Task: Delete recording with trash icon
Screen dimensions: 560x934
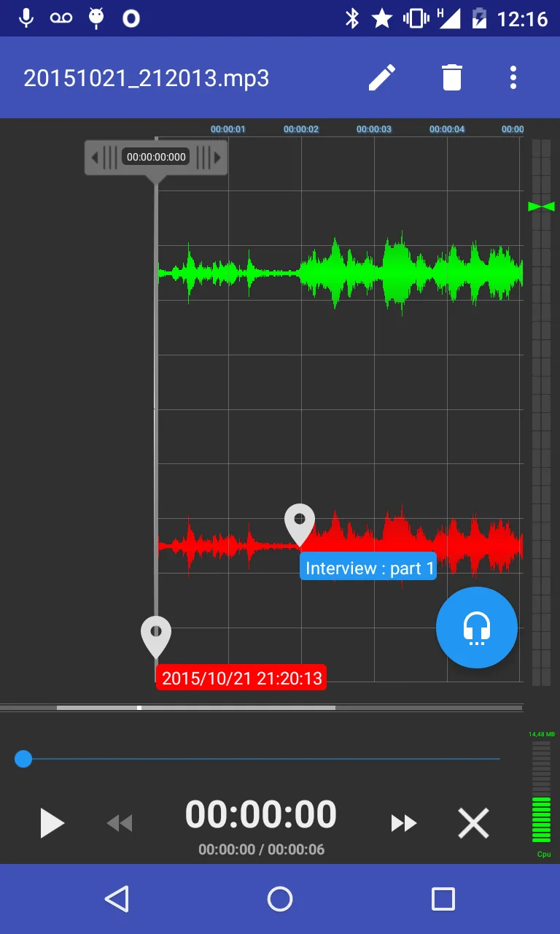Action: 451,77
